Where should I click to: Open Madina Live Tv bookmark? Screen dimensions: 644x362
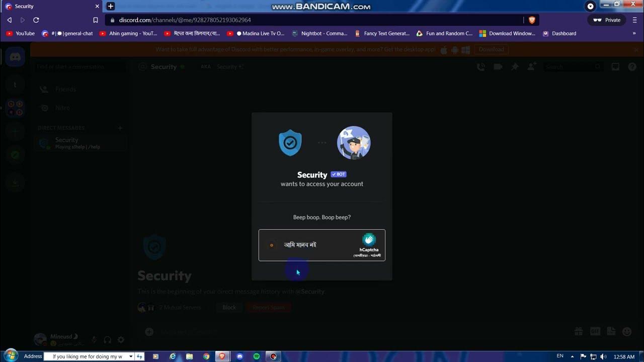[256, 34]
